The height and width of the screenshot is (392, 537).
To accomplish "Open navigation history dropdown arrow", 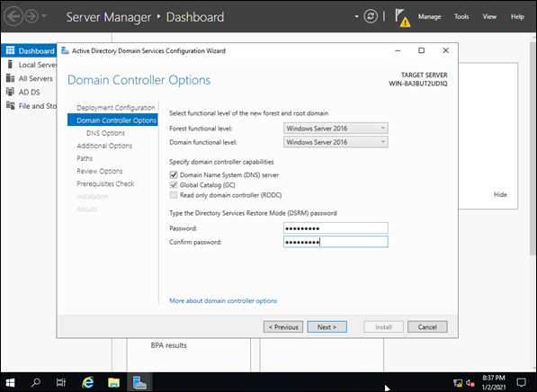I will pyautogui.click(x=44, y=16).
